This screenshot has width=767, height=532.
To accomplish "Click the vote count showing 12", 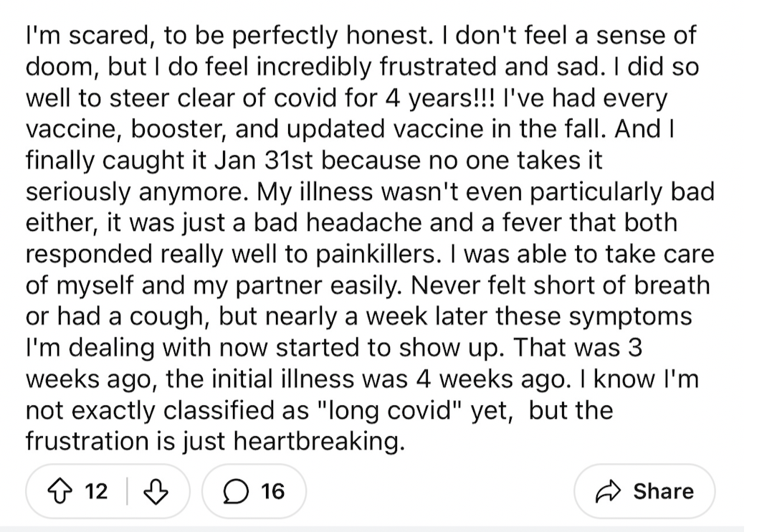I will point(96,491).
